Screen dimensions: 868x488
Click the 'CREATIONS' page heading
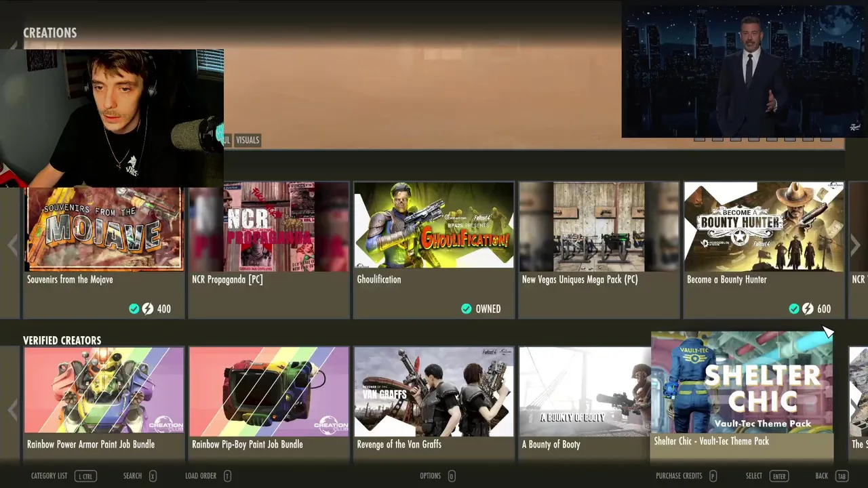coord(50,33)
